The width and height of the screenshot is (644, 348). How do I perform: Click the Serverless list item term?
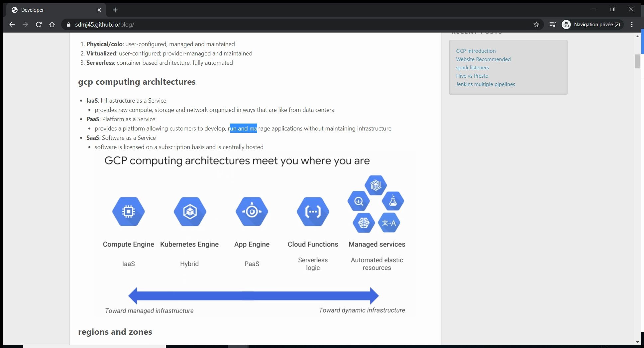coord(100,62)
